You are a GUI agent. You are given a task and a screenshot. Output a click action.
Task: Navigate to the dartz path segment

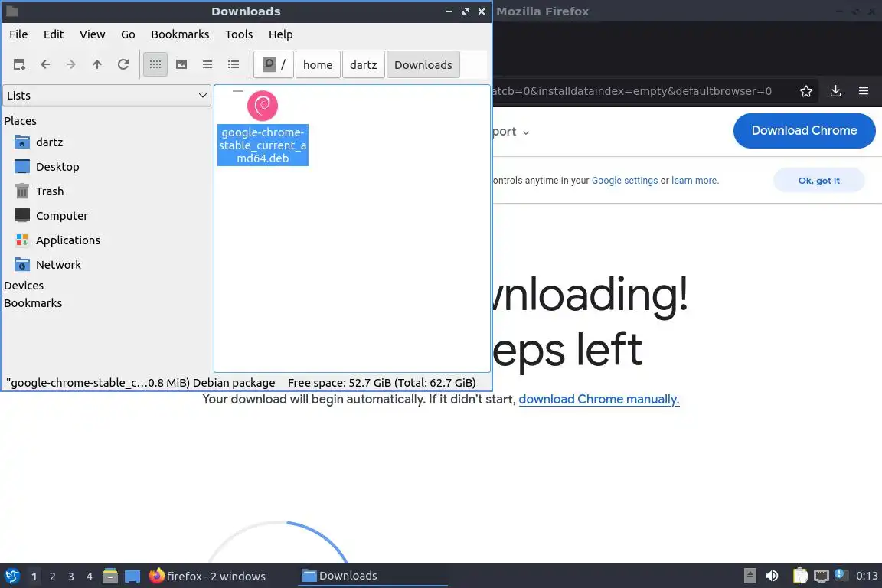click(x=364, y=65)
